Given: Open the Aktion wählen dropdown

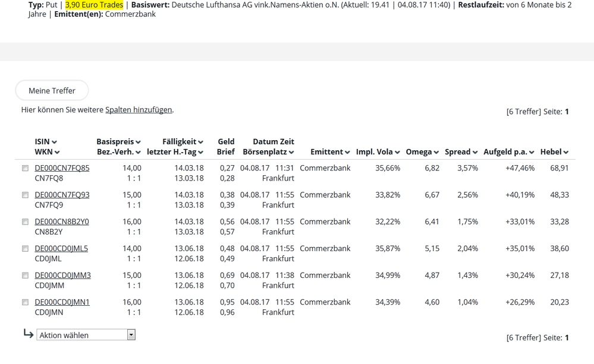Looking at the screenshot, I should 86,335.
